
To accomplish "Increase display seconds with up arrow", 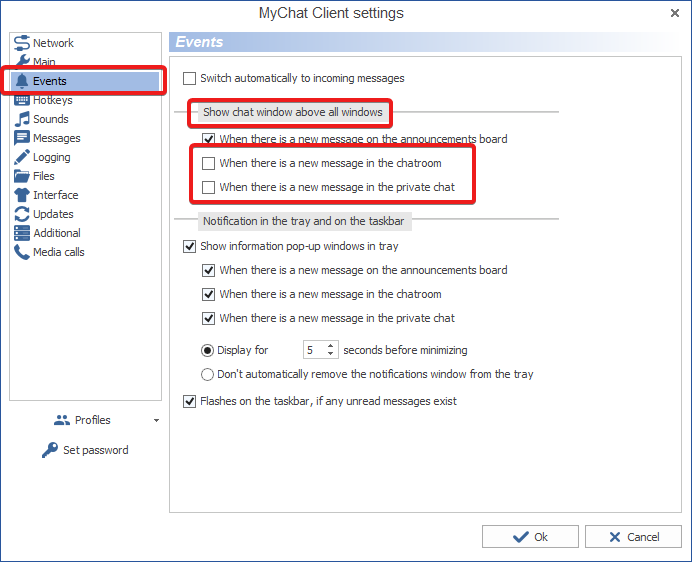I will (x=331, y=346).
